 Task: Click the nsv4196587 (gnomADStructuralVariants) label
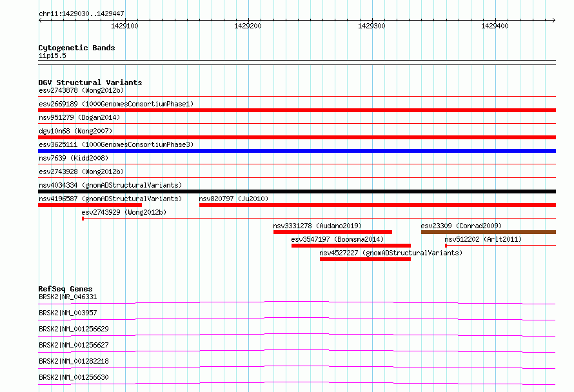[110, 199]
